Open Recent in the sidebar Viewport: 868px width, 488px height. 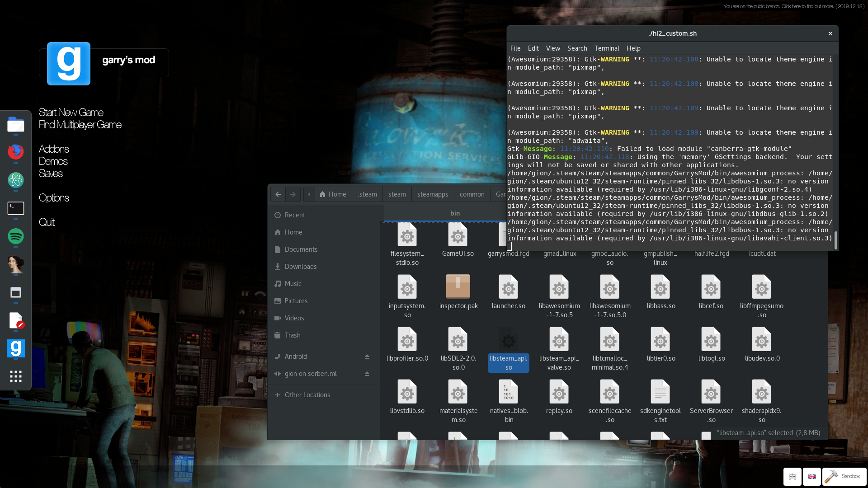324,215
